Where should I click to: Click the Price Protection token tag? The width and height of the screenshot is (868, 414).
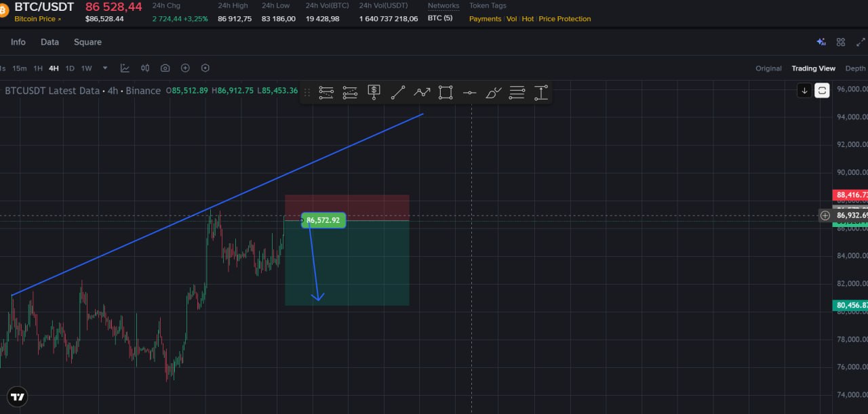[565, 19]
